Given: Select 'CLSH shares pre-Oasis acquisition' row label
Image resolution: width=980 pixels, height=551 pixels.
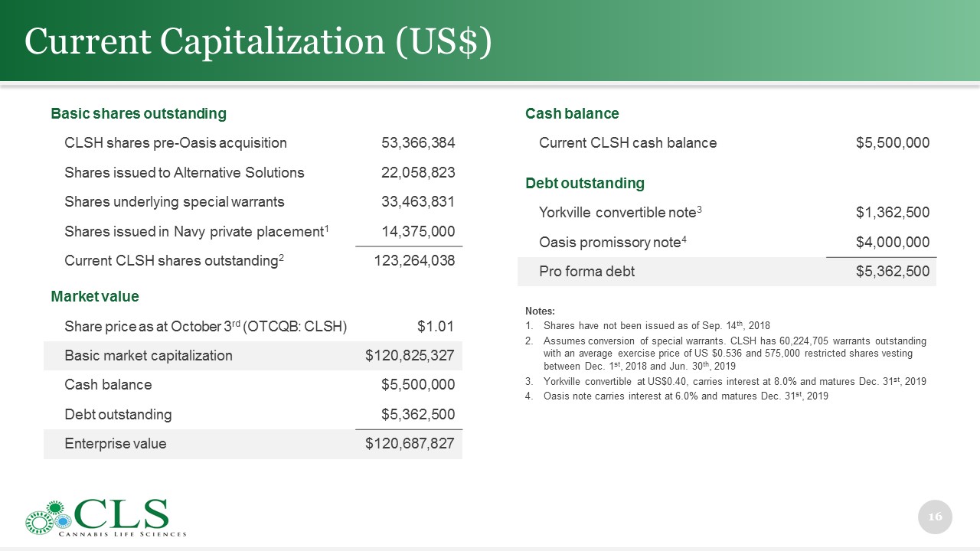Looking at the screenshot, I should pos(176,142).
